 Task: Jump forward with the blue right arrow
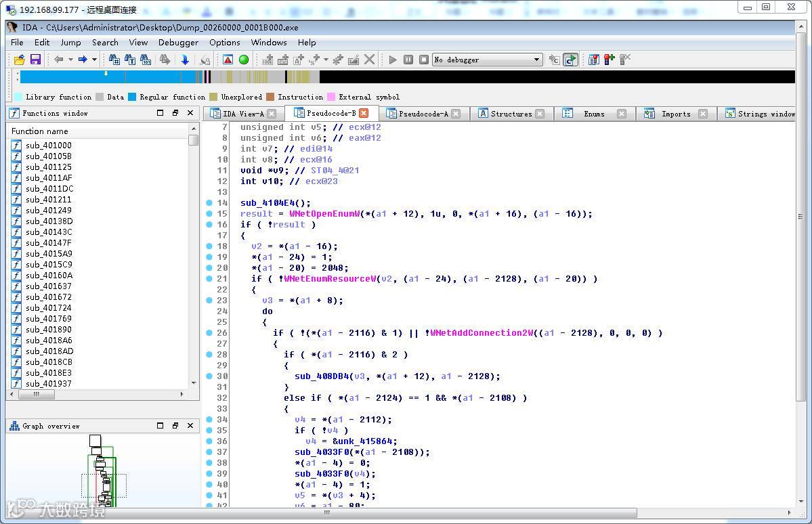(x=83, y=60)
